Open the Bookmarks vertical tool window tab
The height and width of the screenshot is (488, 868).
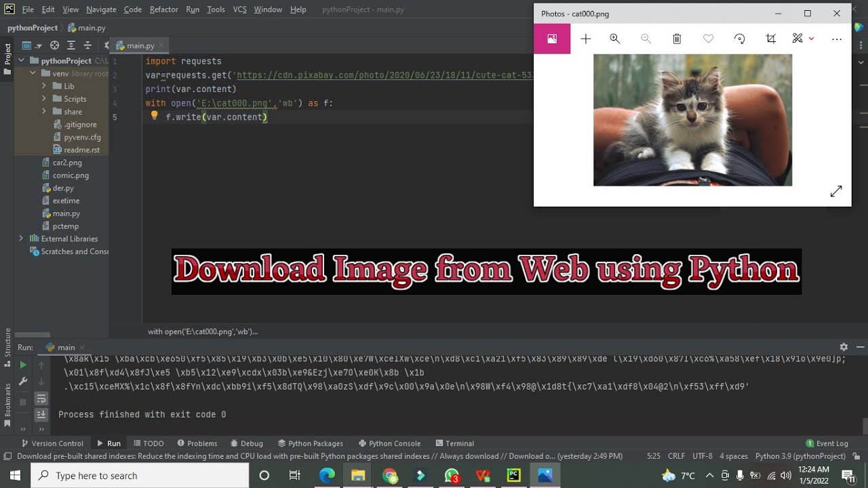[x=7, y=404]
